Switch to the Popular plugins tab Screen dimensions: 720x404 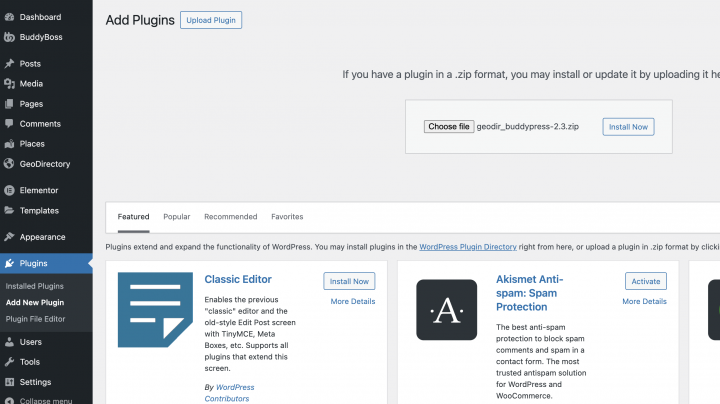click(177, 217)
